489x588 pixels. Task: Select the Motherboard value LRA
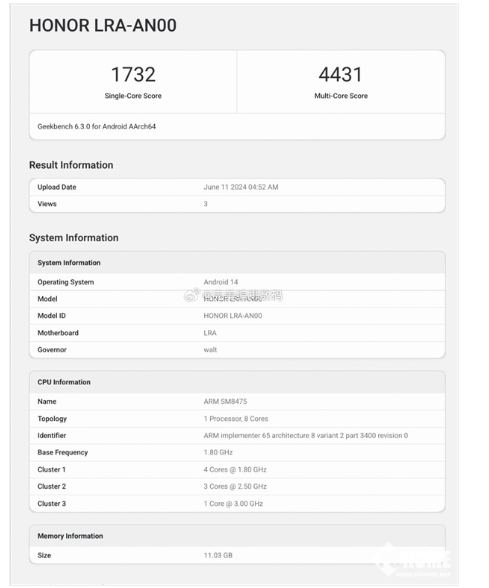pos(210,333)
